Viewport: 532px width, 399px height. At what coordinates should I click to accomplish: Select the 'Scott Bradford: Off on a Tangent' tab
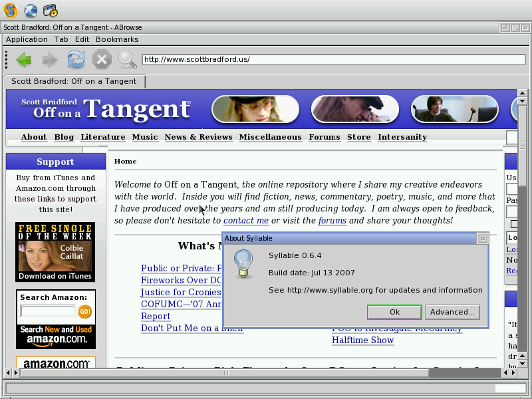point(74,81)
